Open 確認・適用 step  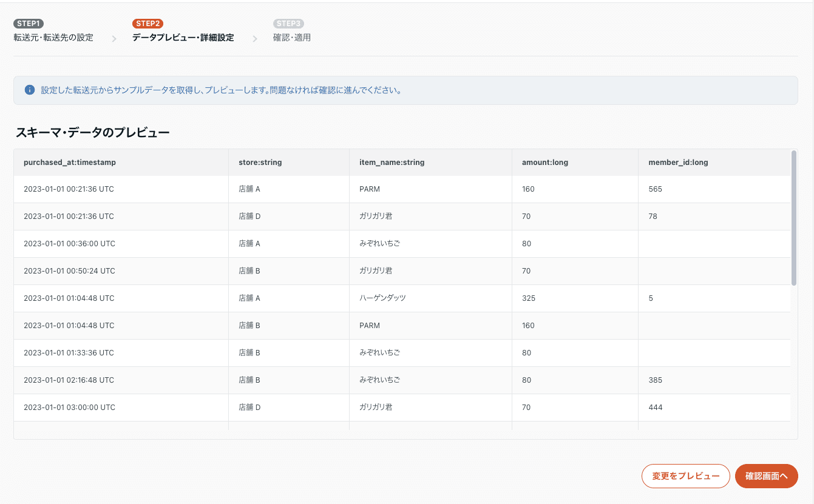[x=292, y=38]
